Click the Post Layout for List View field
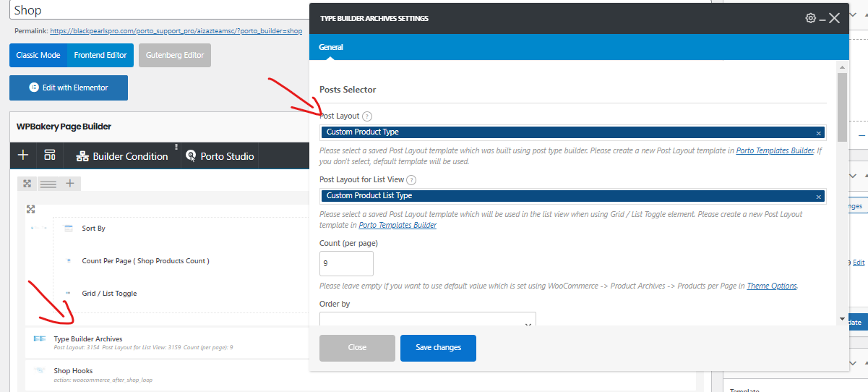This screenshot has width=868, height=392. (572, 196)
